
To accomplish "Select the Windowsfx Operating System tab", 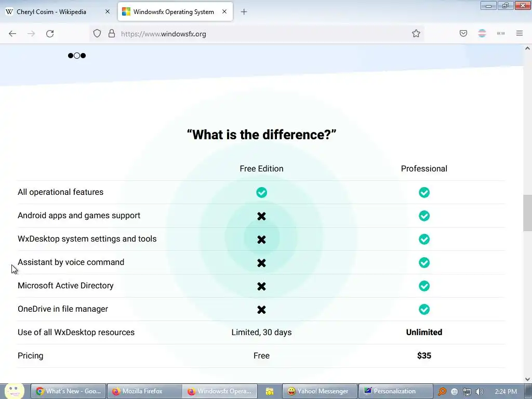I will (175, 12).
